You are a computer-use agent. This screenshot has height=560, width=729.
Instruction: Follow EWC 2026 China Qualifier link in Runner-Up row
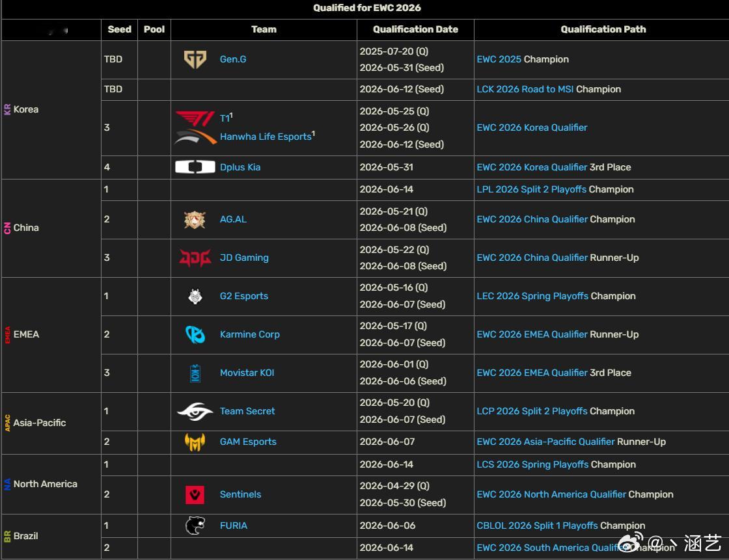[x=532, y=258]
